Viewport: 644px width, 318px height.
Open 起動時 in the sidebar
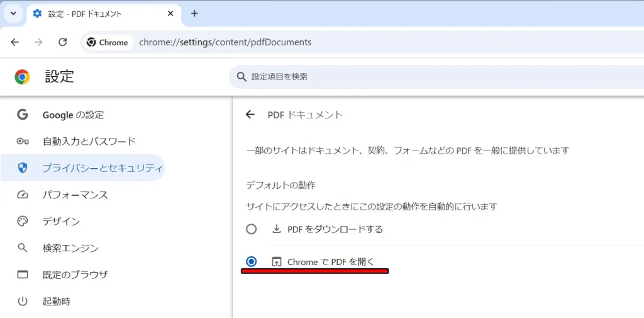[x=82, y=301]
